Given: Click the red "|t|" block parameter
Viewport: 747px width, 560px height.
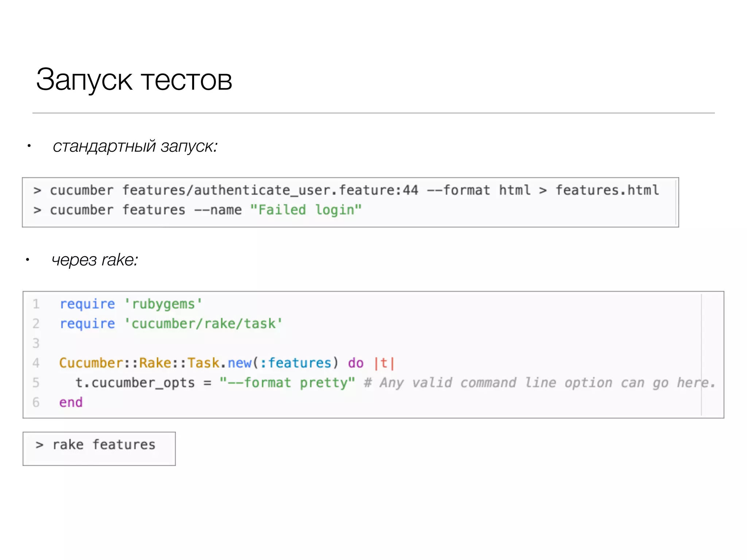Looking at the screenshot, I should pyautogui.click(x=384, y=363).
